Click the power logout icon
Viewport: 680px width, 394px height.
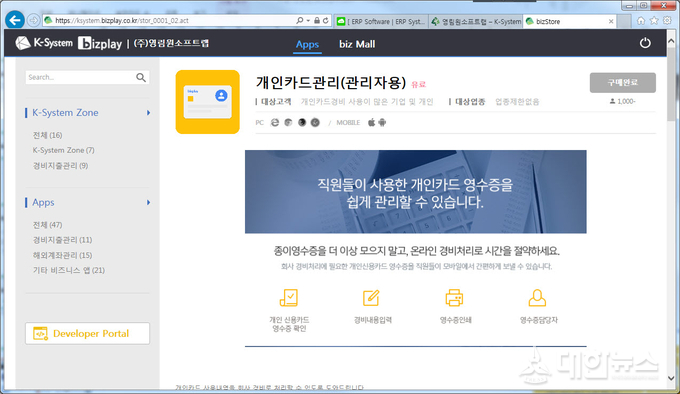pyautogui.click(x=645, y=43)
